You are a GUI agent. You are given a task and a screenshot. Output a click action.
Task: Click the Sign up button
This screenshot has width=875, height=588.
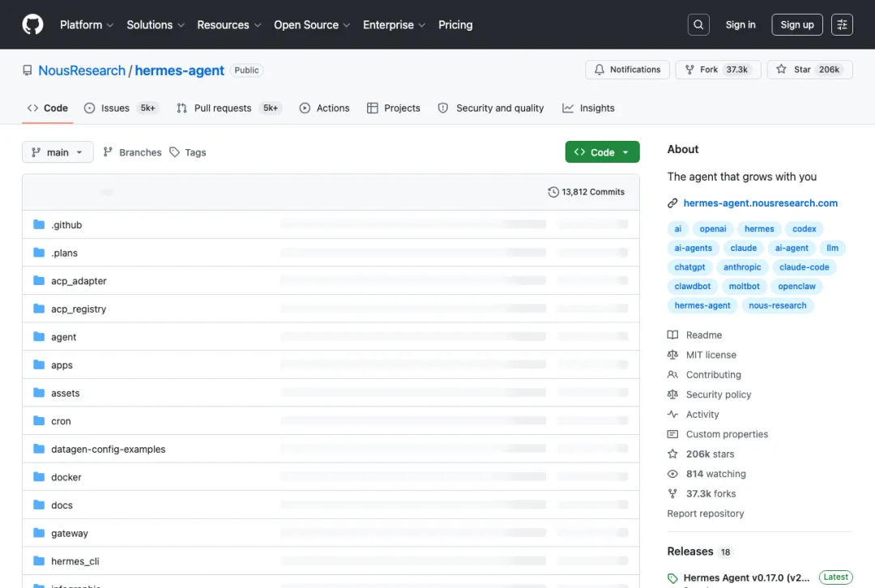point(797,24)
